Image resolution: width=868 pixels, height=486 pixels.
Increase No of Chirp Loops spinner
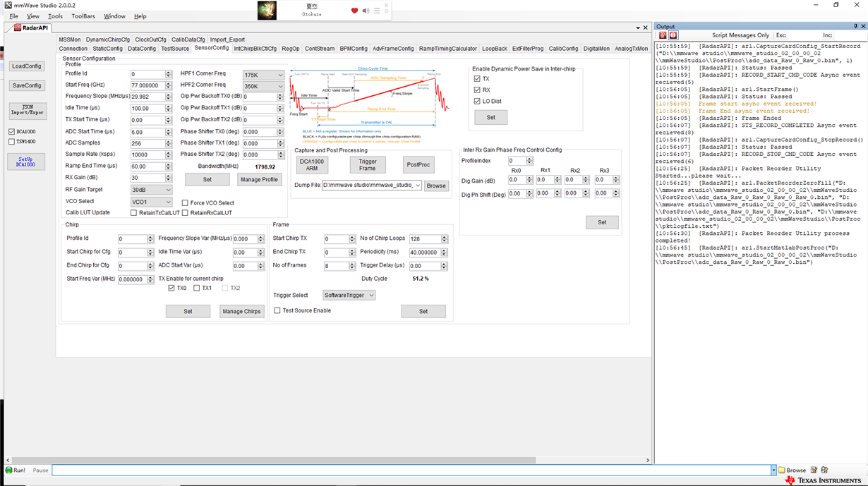[445, 237]
